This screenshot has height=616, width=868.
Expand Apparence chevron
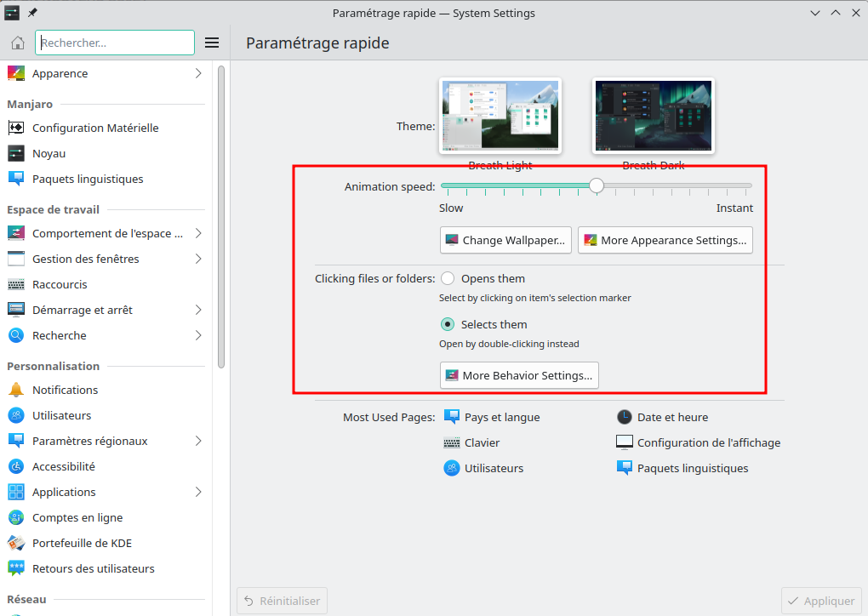coord(198,73)
